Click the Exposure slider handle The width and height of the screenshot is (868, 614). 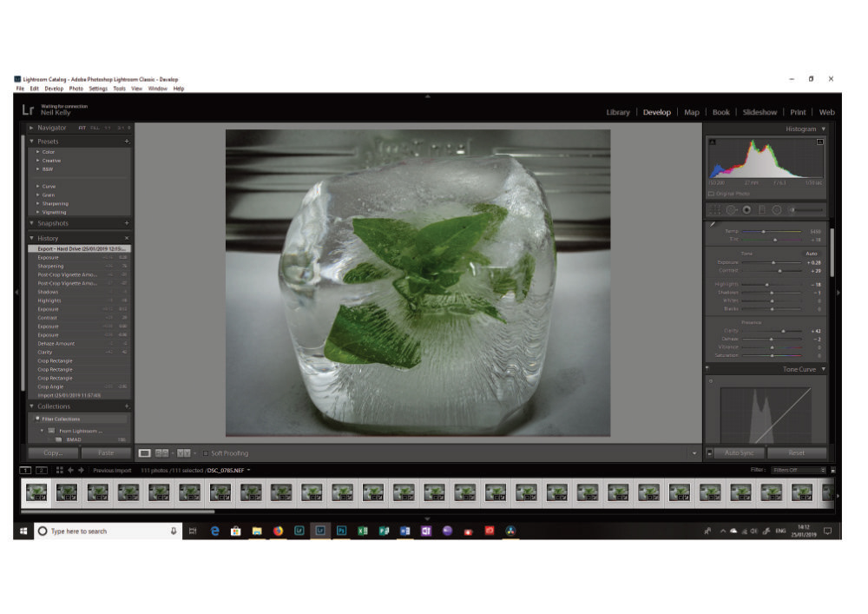773,262
